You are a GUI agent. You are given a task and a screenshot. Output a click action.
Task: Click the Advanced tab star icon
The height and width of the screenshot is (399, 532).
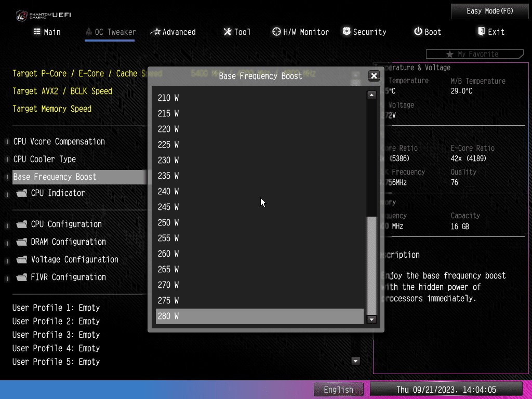(155, 32)
